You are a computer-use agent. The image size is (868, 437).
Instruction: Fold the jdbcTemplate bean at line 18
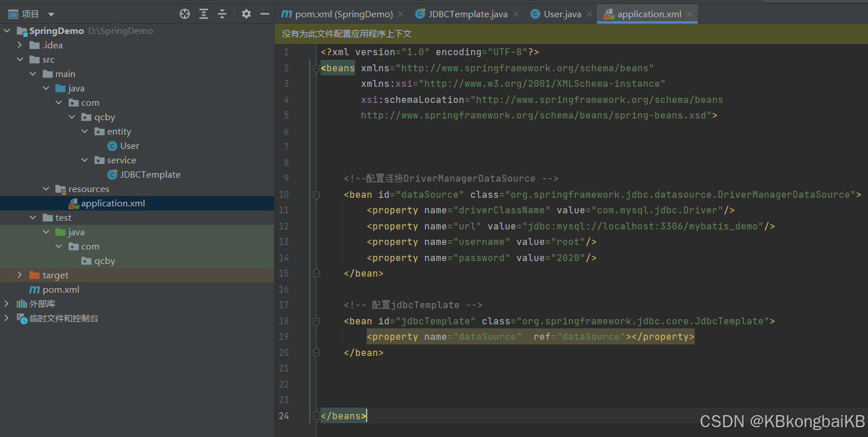click(x=316, y=321)
